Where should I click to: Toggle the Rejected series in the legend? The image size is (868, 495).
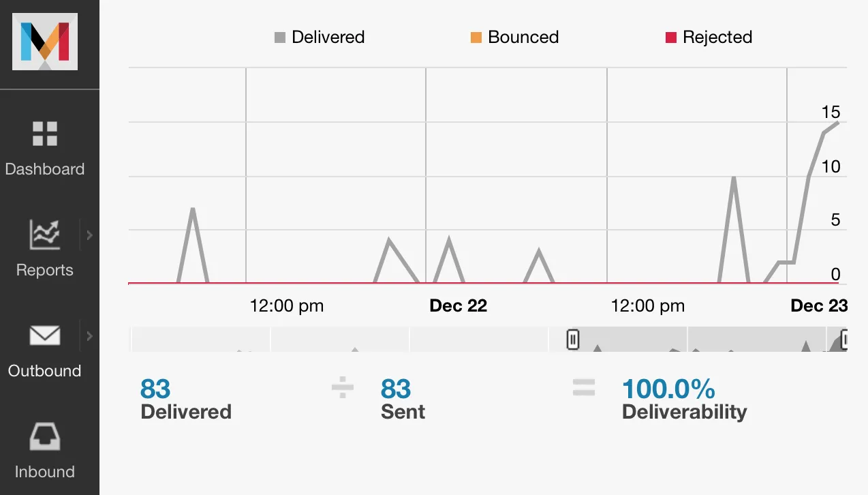[709, 37]
